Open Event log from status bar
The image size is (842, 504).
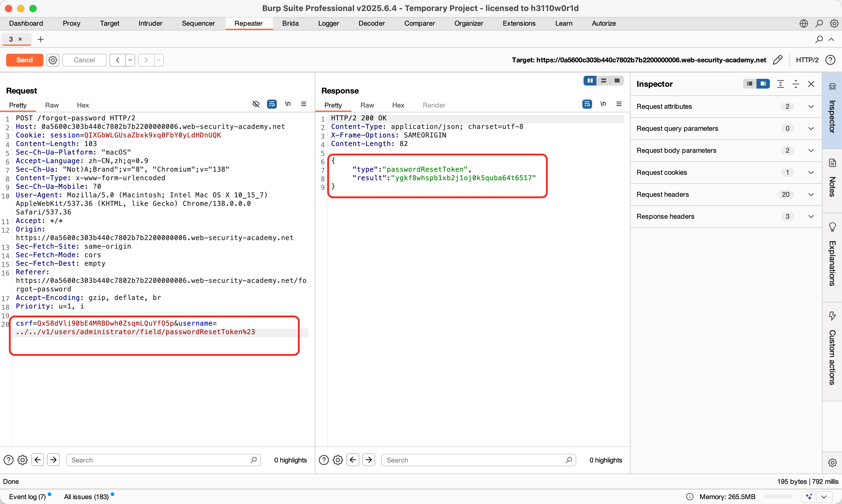pyautogui.click(x=27, y=497)
